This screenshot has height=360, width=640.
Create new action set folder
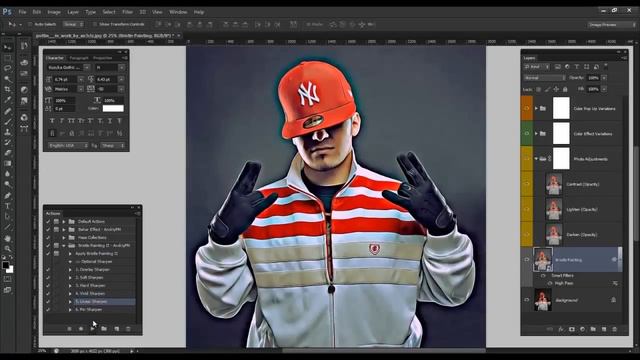[x=104, y=329]
